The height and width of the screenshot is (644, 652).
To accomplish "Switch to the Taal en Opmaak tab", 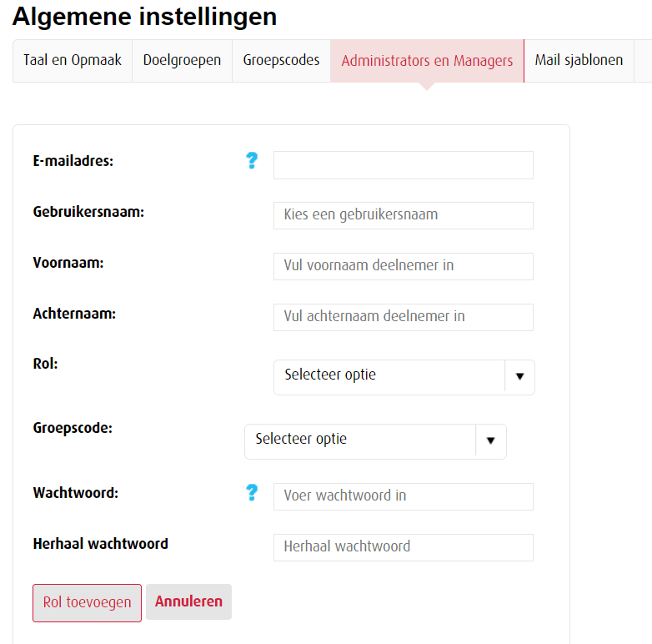I will [73, 60].
